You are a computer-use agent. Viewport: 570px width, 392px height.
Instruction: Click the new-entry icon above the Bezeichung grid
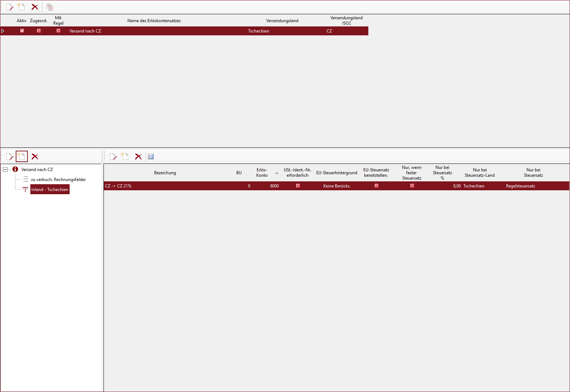click(125, 157)
